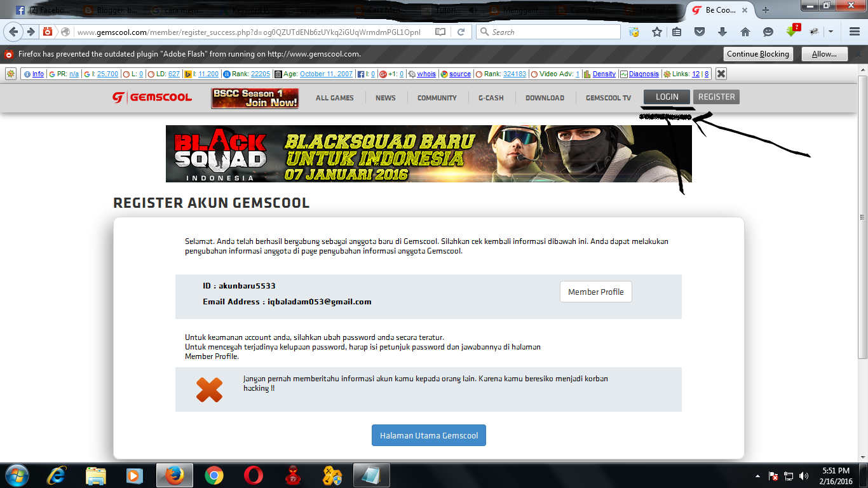
Task: Switch to the Be Coo... Gemscool tab
Action: [x=720, y=10]
